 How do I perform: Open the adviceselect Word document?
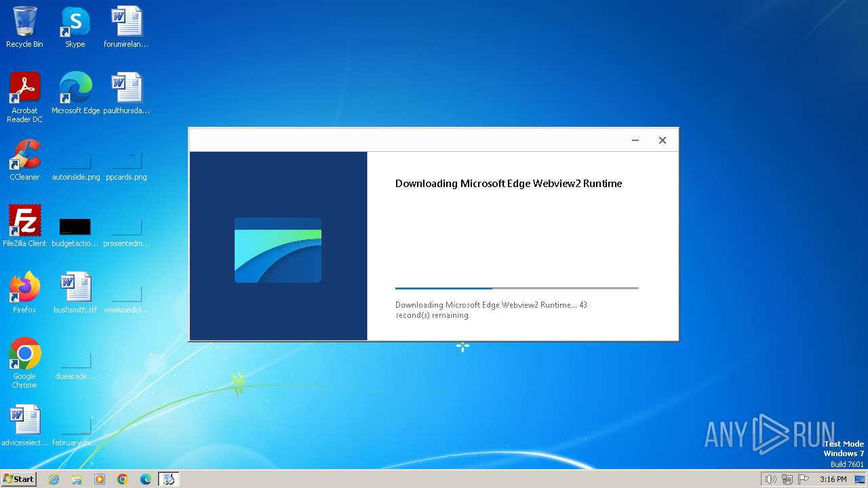click(x=24, y=426)
